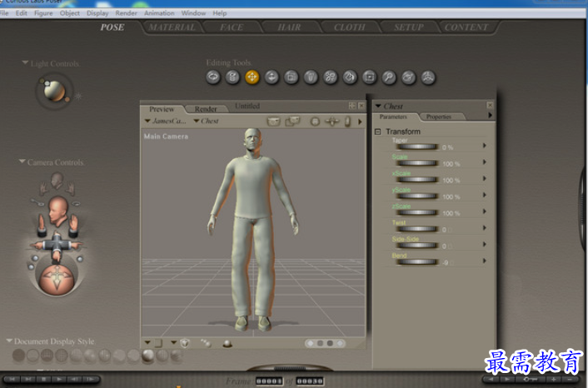Image resolution: width=588 pixels, height=388 pixels.
Task: Click the mini rotate camera icon
Action: click(x=315, y=122)
